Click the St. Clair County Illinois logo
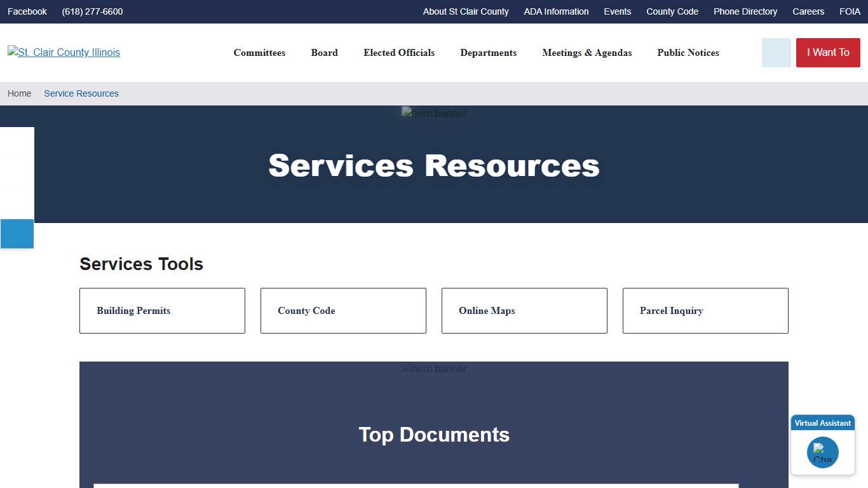 (x=64, y=53)
